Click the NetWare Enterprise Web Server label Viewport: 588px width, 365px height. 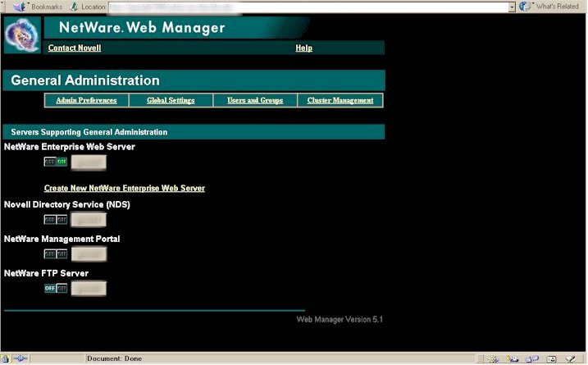(x=70, y=147)
